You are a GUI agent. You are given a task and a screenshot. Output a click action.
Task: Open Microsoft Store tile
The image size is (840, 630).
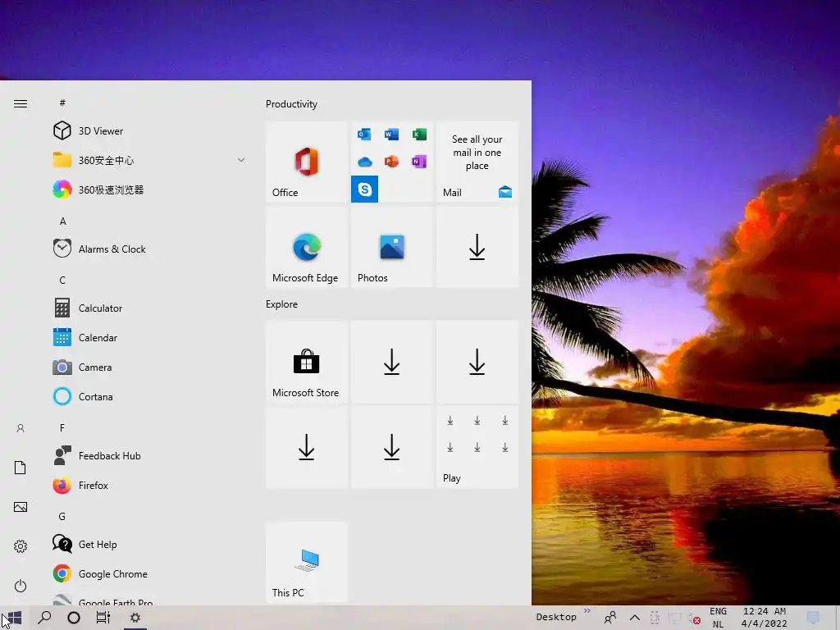(x=307, y=362)
